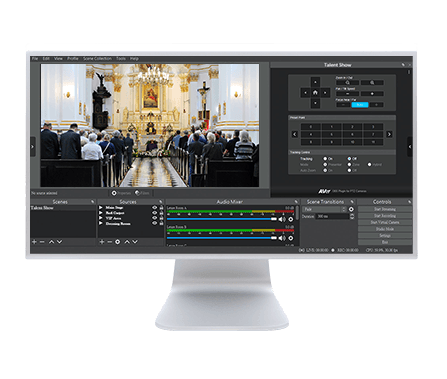Select Zone tracking mode
The image size is (447, 379).
pyautogui.click(x=349, y=165)
